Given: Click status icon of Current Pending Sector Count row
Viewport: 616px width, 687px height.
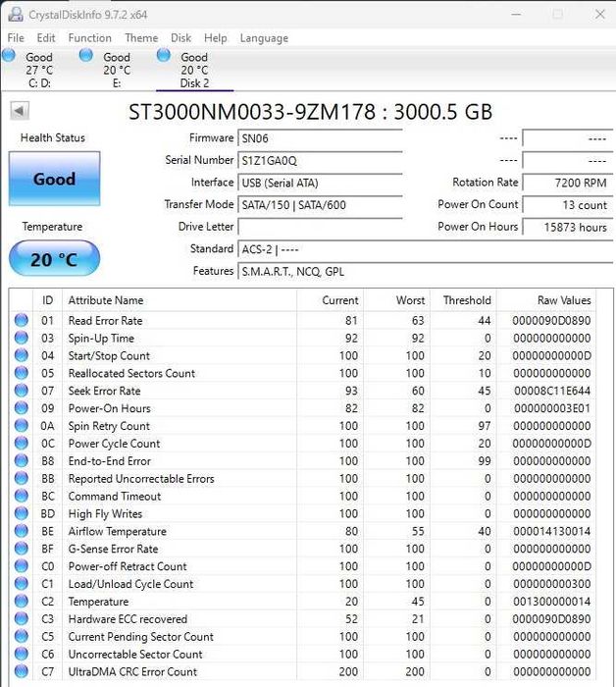Looking at the screenshot, I should click(x=21, y=636).
